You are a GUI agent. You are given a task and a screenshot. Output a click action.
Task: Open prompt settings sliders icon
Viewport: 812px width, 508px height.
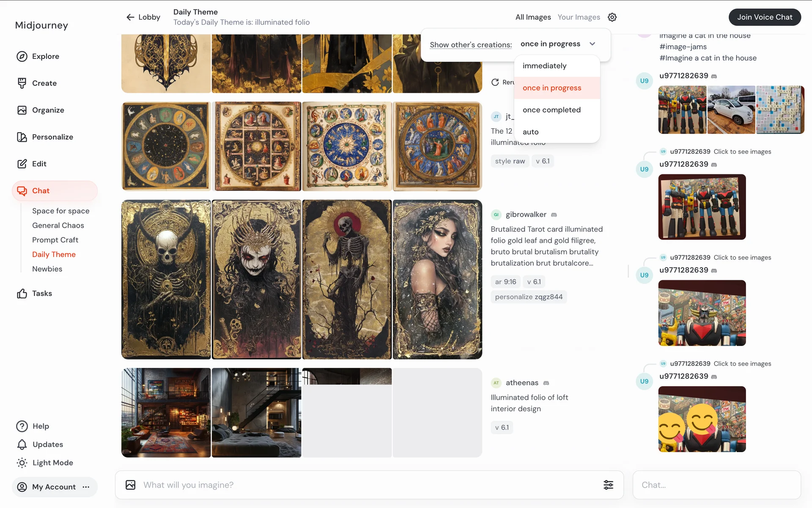point(608,485)
